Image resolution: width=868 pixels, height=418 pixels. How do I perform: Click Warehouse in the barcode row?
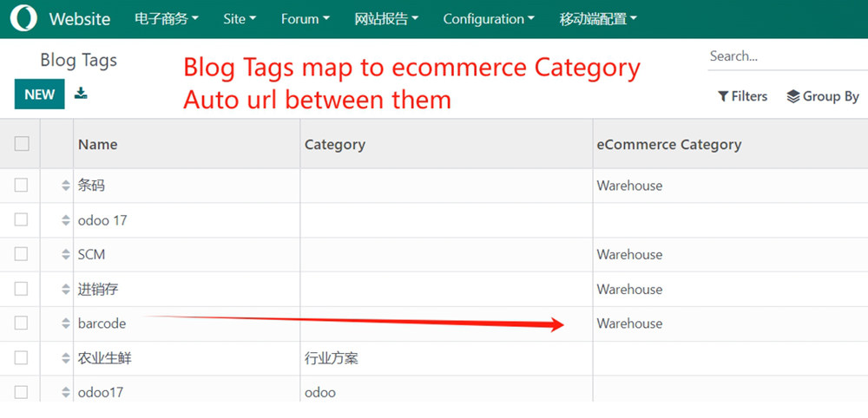(629, 323)
